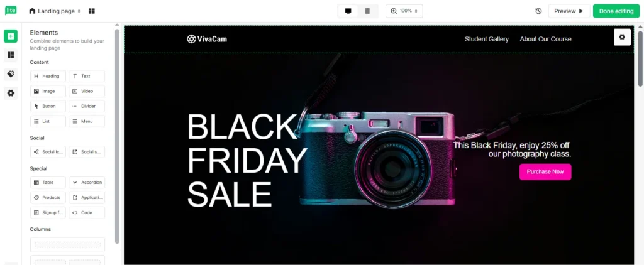Viewport: 644px width, 265px height.
Task: Click the version history clock icon
Action: [538, 11]
